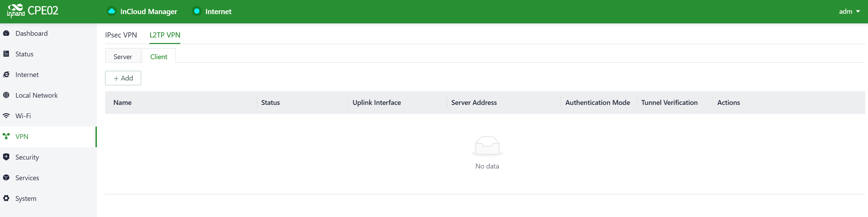
Task: Click the InCloud Manager cloud status icon
Action: pyautogui.click(x=111, y=11)
